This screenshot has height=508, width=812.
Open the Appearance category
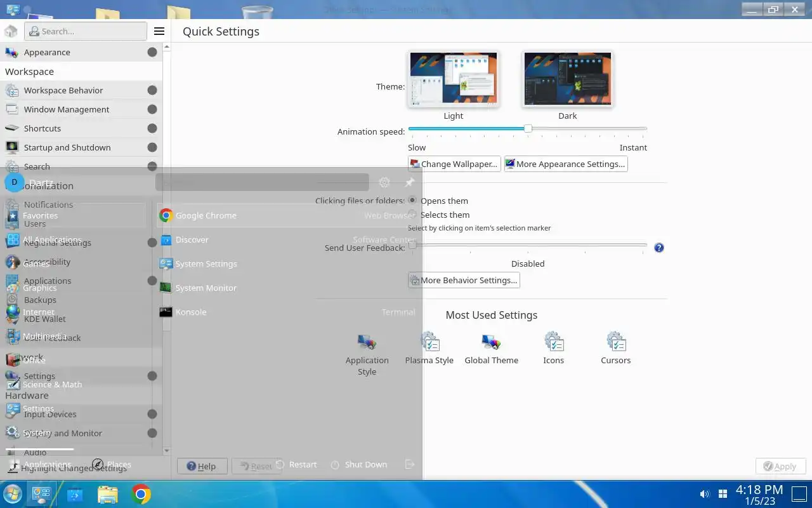[x=81, y=52]
